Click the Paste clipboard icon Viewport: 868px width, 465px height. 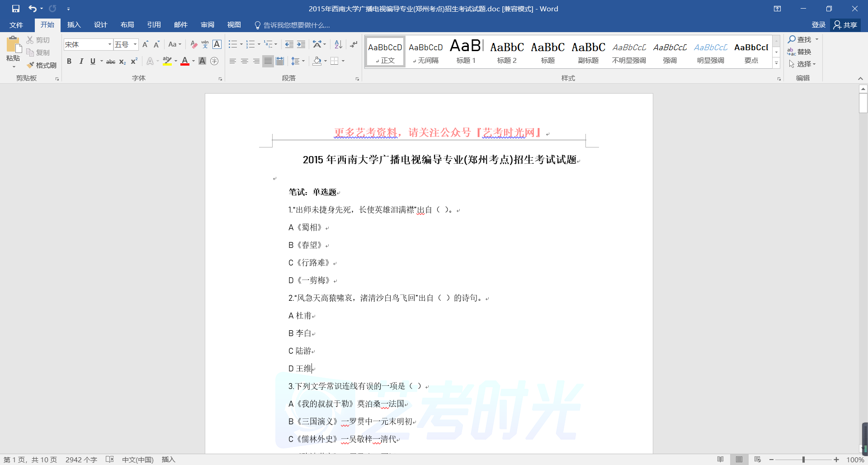[x=13, y=46]
